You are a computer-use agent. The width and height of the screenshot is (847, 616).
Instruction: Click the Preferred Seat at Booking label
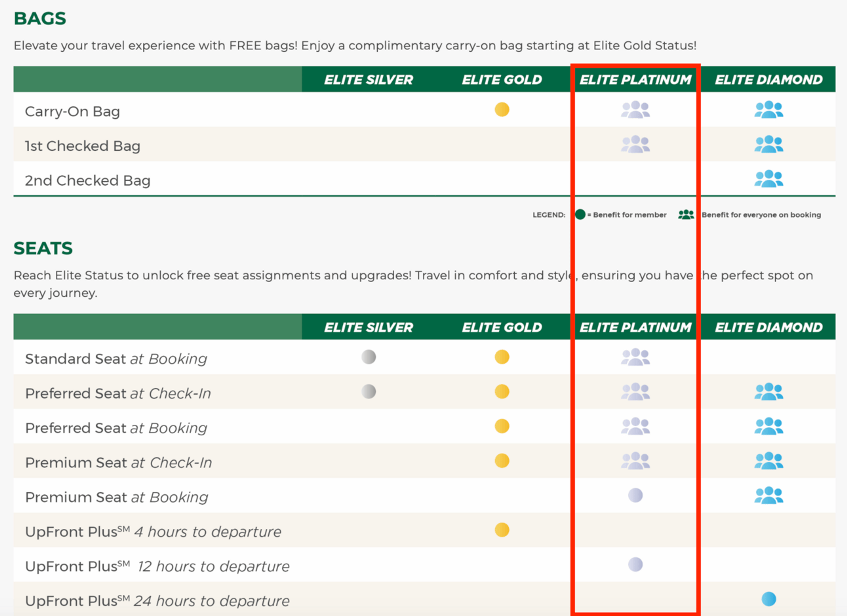[116, 428]
